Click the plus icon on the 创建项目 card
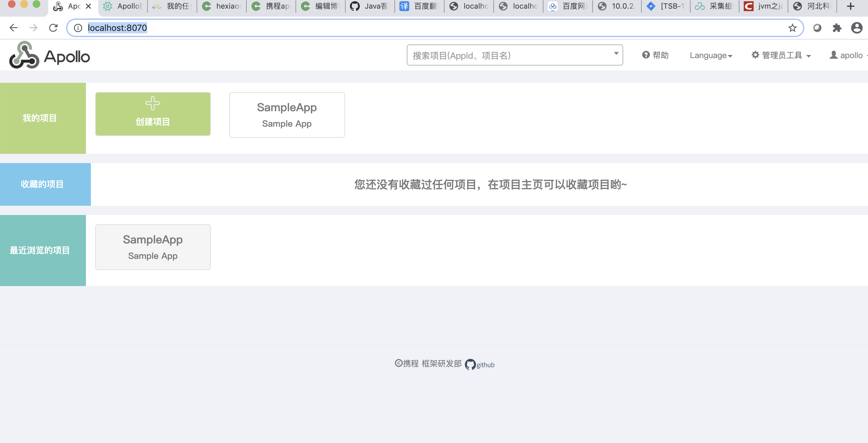This screenshot has width=868, height=443. click(x=153, y=103)
